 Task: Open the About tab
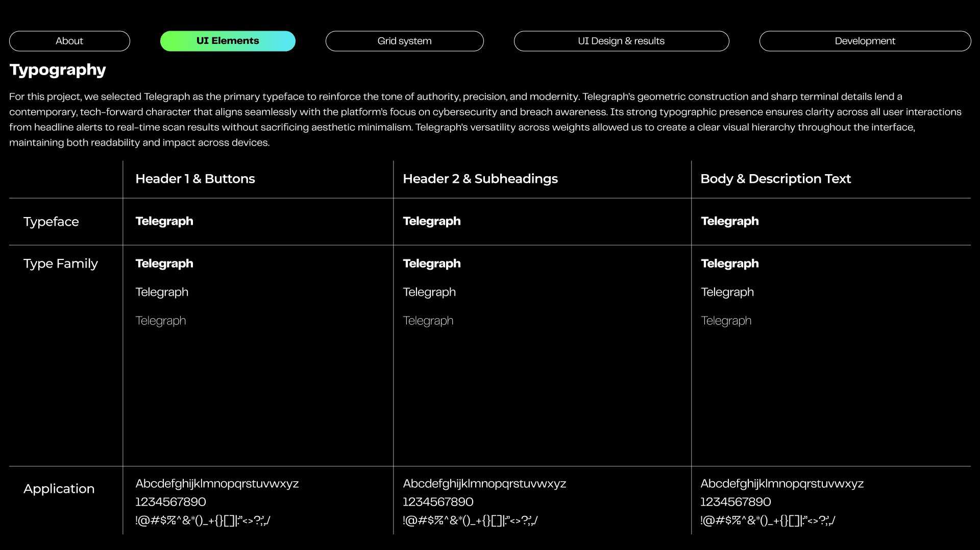click(x=69, y=41)
